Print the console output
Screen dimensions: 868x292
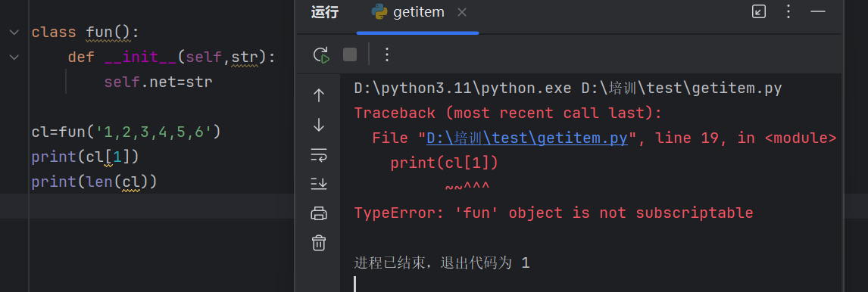319,213
